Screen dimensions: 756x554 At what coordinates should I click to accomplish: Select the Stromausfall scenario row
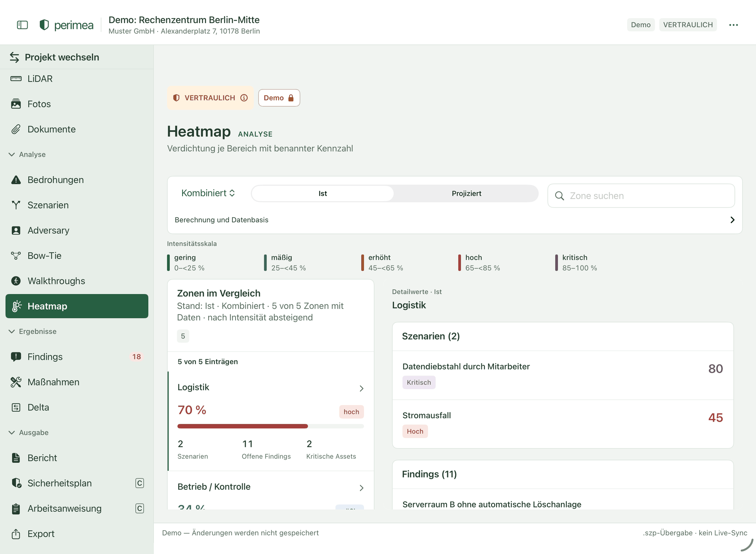[563, 424]
